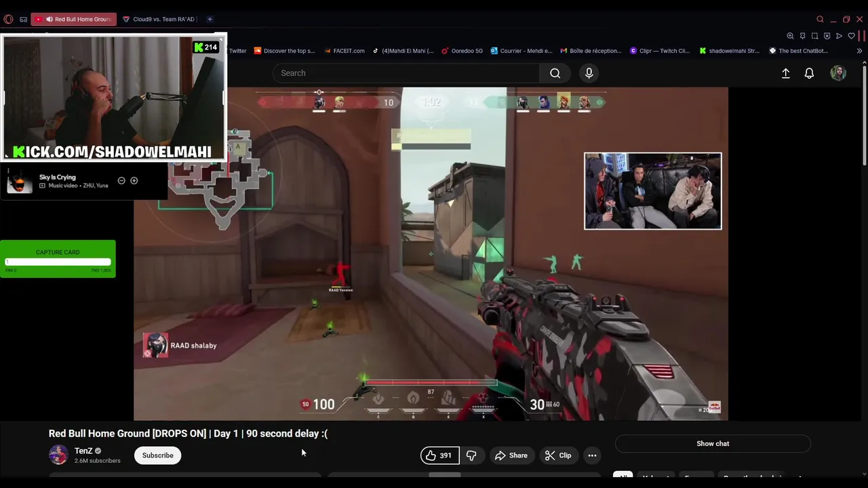The width and height of the screenshot is (868, 488).
Task: Open the Ooredoo 5G bookmark
Action: (x=462, y=51)
